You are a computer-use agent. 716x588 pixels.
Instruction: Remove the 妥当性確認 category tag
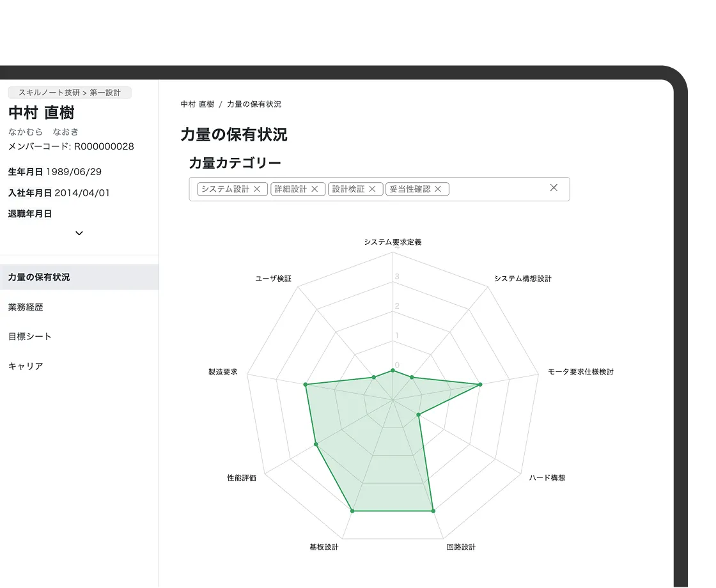point(438,189)
